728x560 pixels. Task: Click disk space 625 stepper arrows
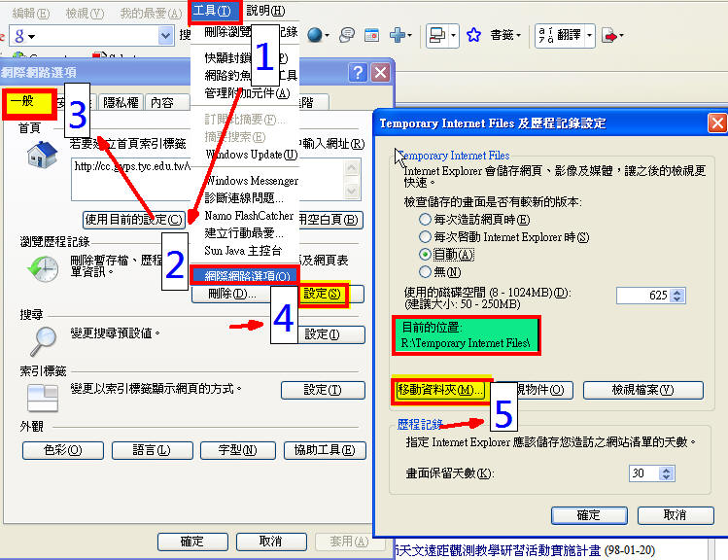pyautogui.click(x=677, y=296)
